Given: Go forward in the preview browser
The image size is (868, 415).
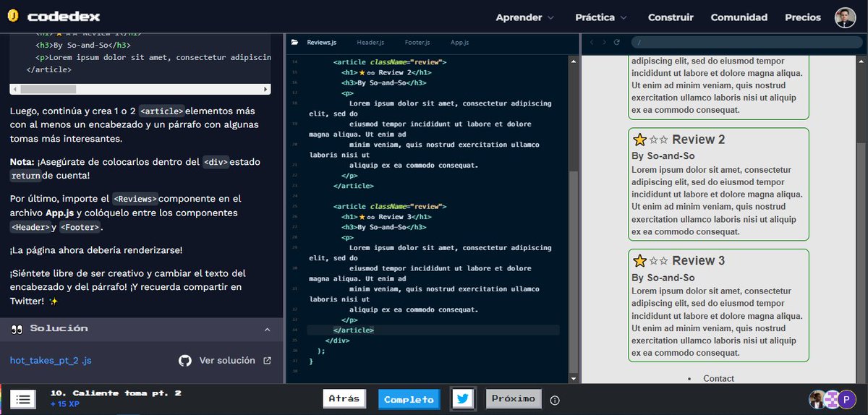Looking at the screenshot, I should click(x=604, y=43).
